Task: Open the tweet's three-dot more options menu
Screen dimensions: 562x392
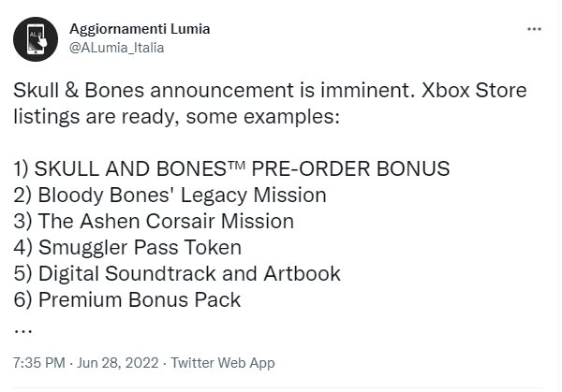Action: [x=534, y=29]
